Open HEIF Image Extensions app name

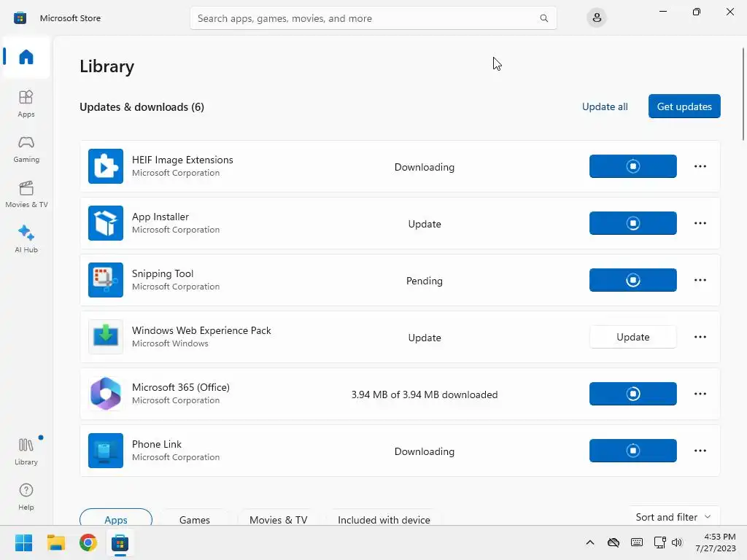click(182, 160)
